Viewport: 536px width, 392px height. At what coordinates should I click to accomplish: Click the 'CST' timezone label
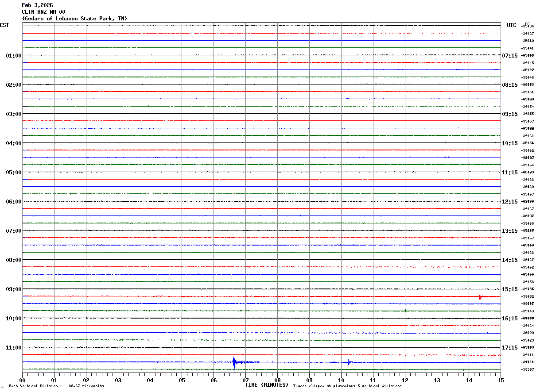(4, 25)
